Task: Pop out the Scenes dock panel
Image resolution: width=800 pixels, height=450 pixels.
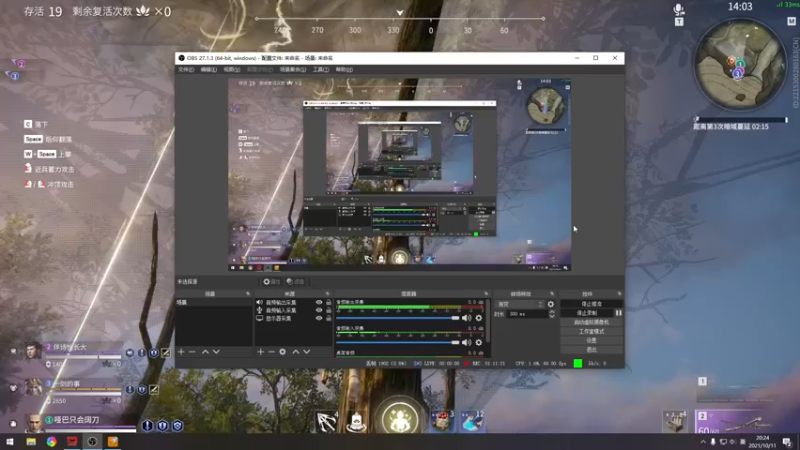Action: (248, 294)
